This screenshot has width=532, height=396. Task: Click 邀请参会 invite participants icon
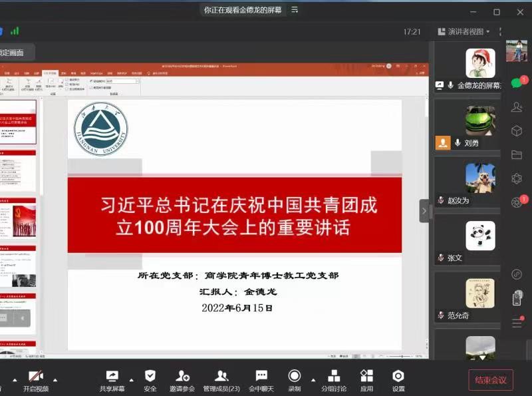click(x=182, y=377)
